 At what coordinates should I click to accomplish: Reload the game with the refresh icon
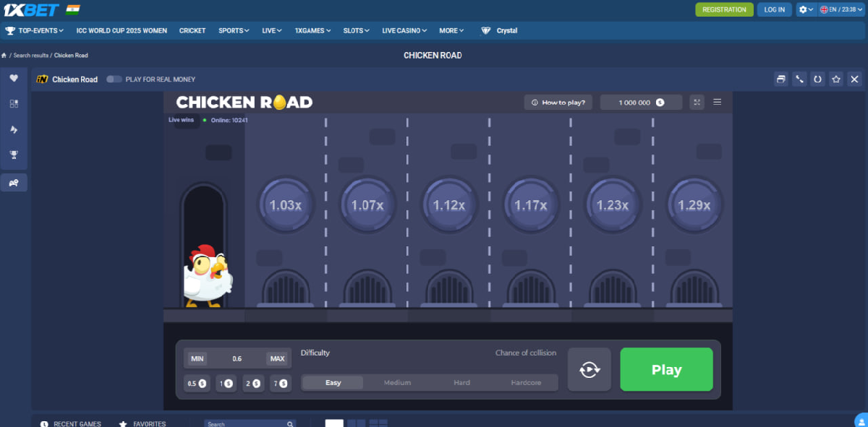[x=817, y=79]
